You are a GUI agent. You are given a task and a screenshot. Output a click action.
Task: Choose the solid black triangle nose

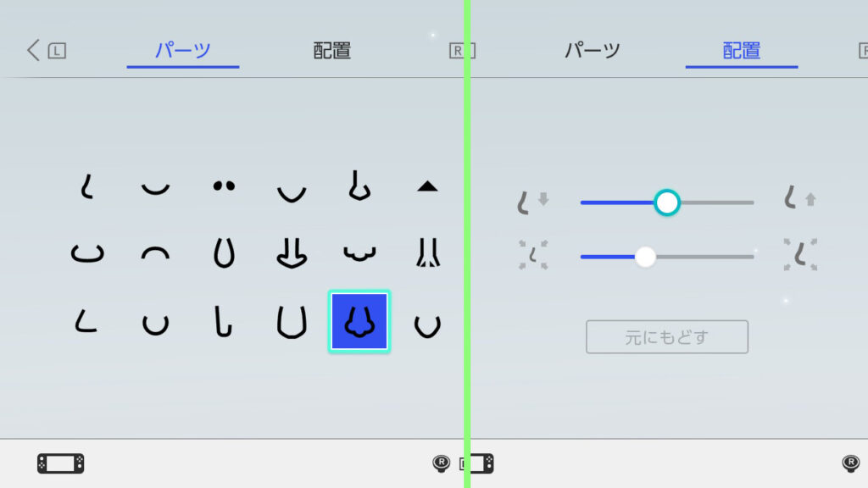[427, 186]
